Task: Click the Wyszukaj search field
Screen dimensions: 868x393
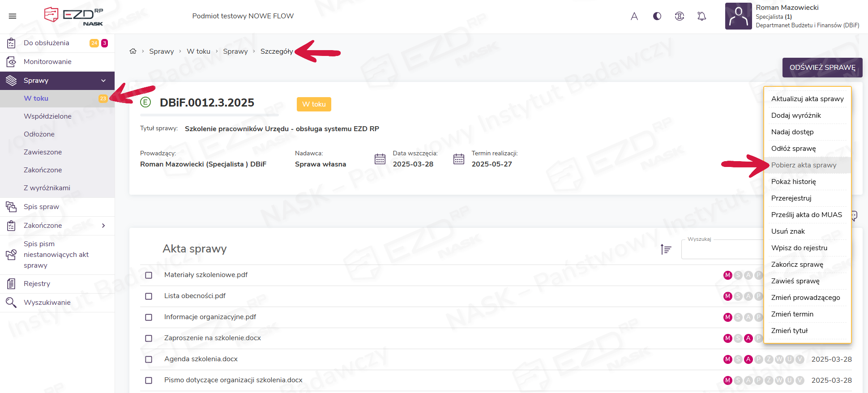Action: tap(722, 250)
